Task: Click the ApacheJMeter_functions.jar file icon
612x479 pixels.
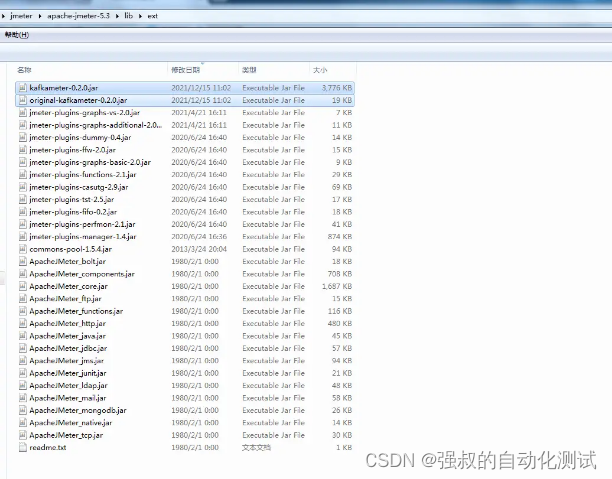Action: 23,311
